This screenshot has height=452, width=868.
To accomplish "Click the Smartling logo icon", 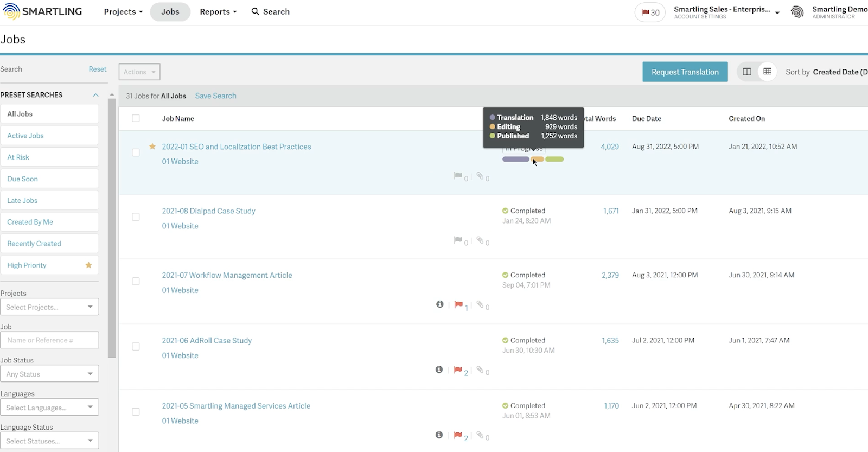I will point(11,11).
